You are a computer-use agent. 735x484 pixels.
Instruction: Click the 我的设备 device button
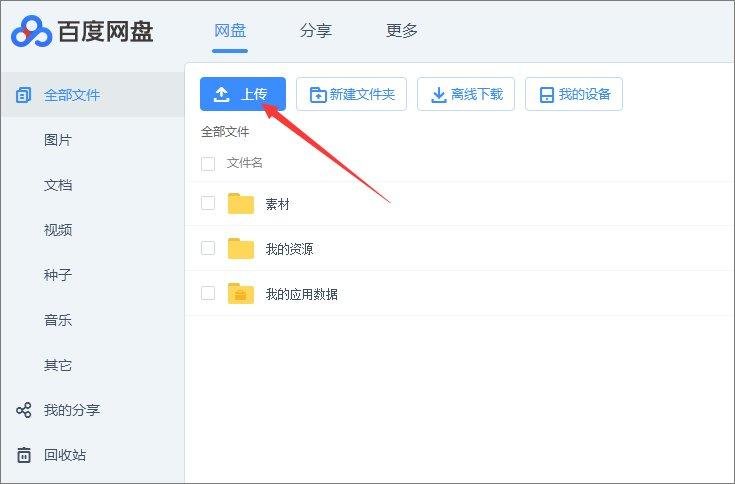click(x=574, y=95)
